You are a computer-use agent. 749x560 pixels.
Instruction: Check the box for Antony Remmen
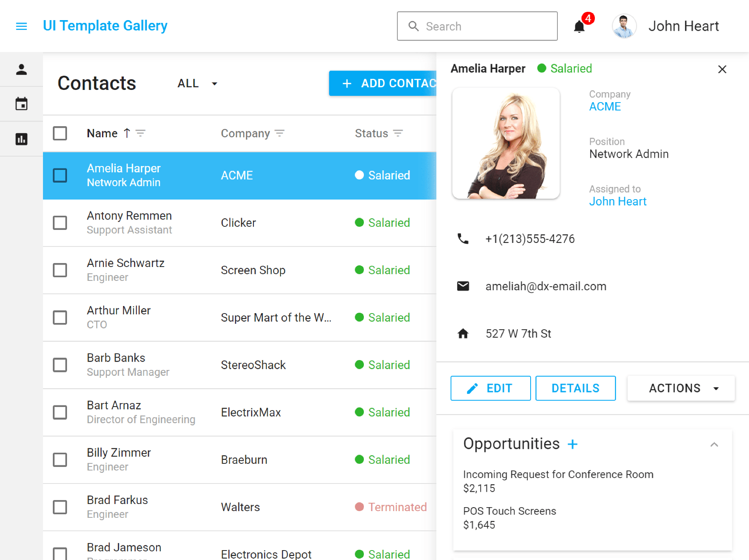tap(60, 223)
